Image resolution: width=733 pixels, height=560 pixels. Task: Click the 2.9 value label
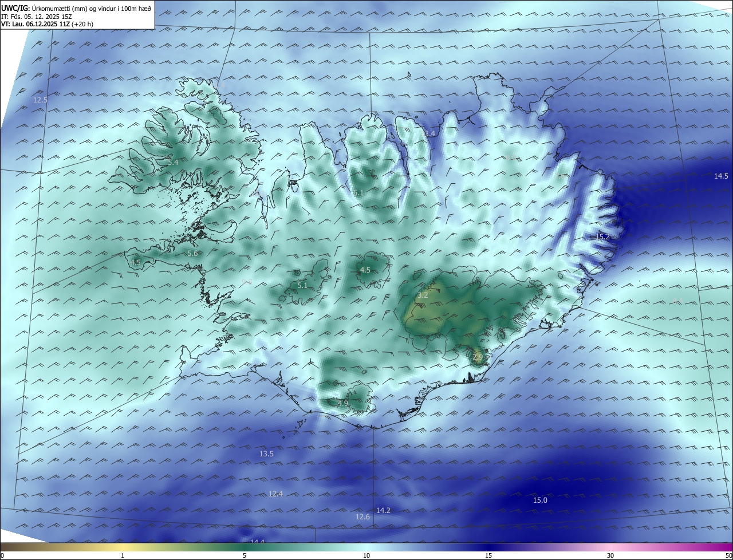click(x=478, y=357)
